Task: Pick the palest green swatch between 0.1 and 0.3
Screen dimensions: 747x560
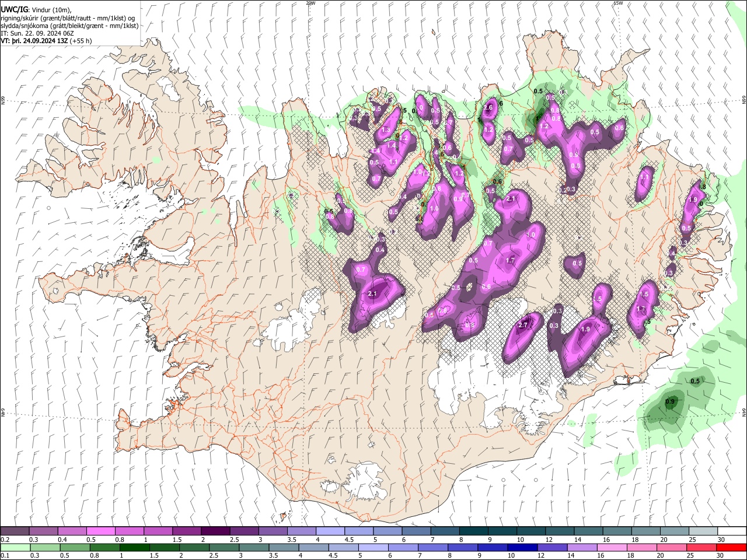Action: pos(16,547)
